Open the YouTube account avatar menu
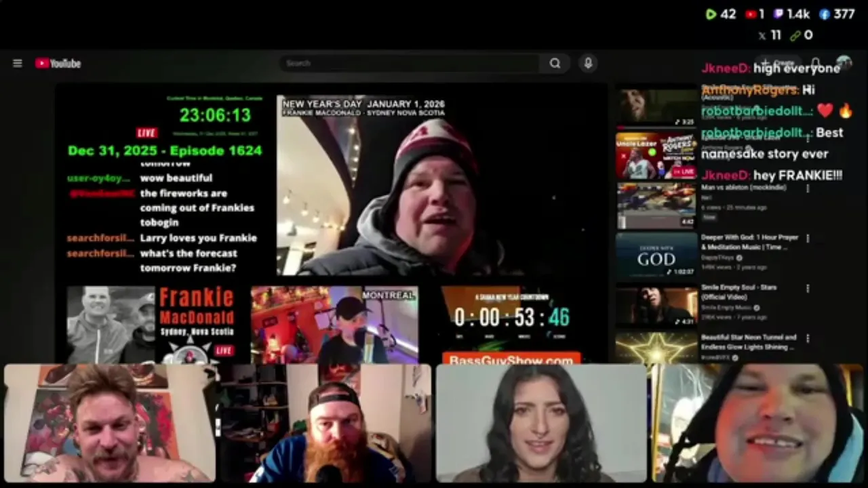This screenshot has width=868, height=488. (x=844, y=63)
